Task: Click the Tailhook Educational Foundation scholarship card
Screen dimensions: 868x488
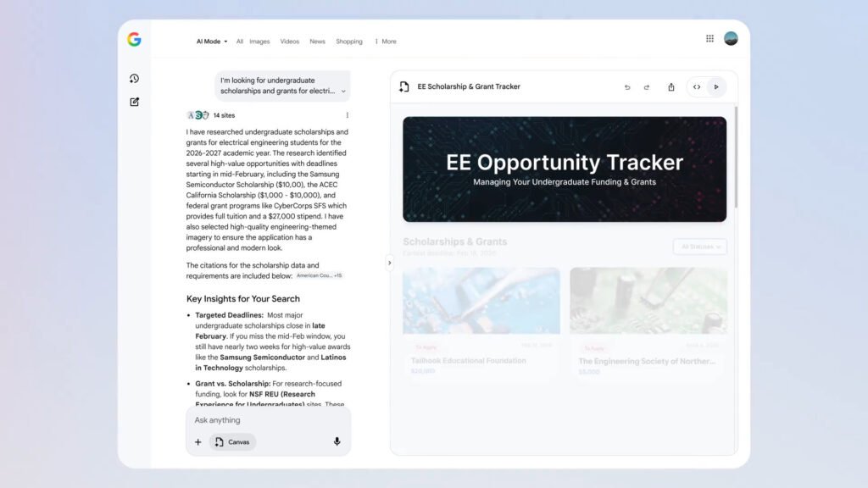Action: (x=481, y=322)
